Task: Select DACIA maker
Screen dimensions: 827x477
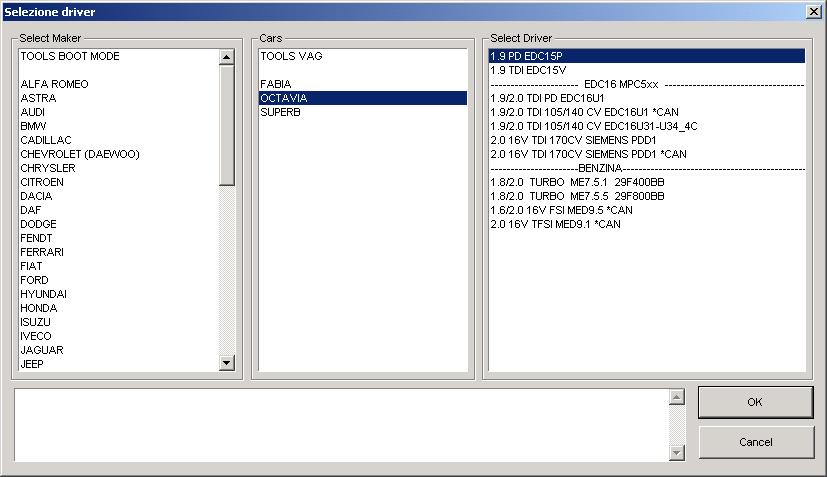Action: (119, 196)
